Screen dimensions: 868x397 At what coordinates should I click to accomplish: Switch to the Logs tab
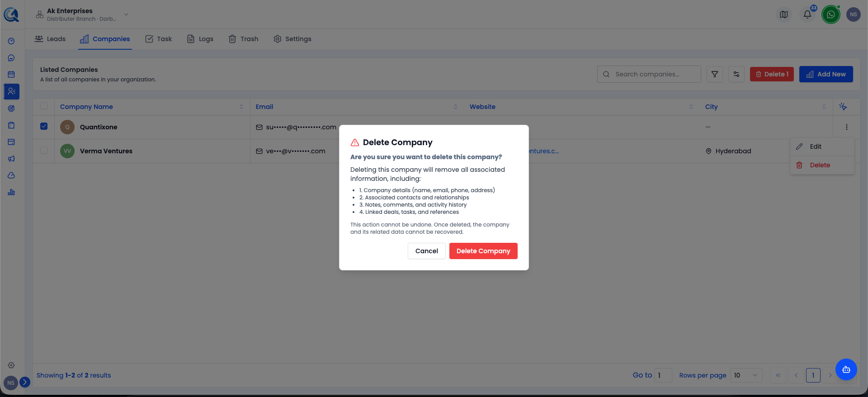(x=200, y=39)
